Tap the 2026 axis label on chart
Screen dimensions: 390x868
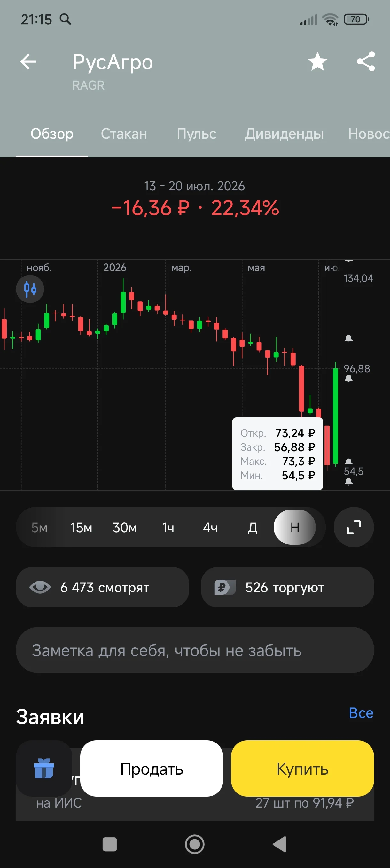[x=115, y=268]
